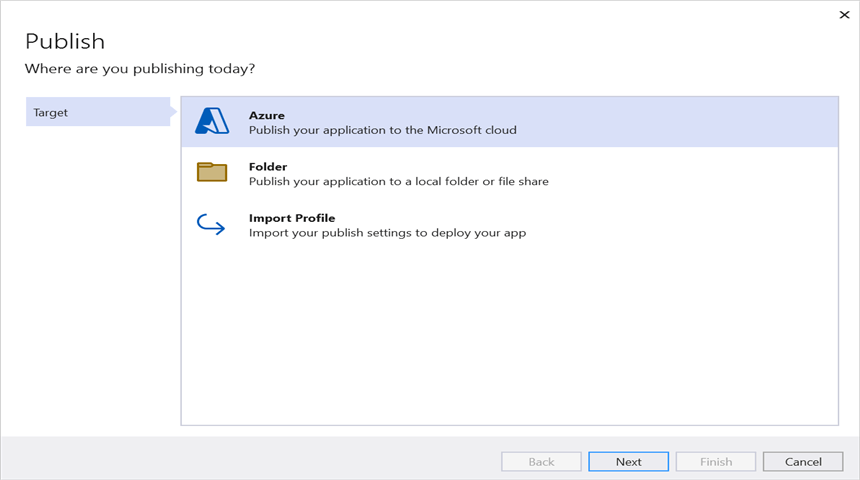The image size is (860, 480).
Task: Close the Publish dialog with X
Action: coord(844,15)
